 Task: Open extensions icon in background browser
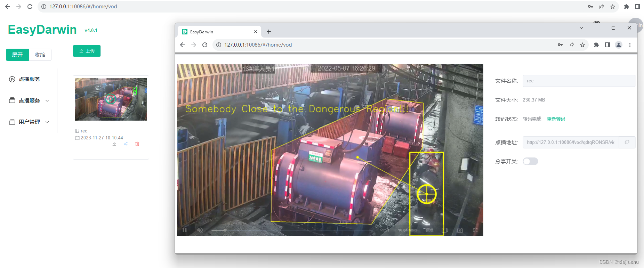627,7
